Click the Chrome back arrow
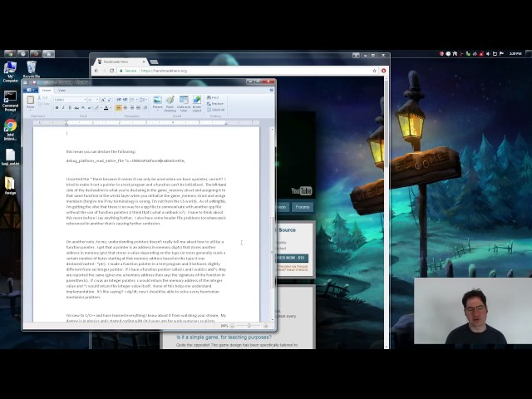Screen dimensions: 532x399 coord(96,71)
